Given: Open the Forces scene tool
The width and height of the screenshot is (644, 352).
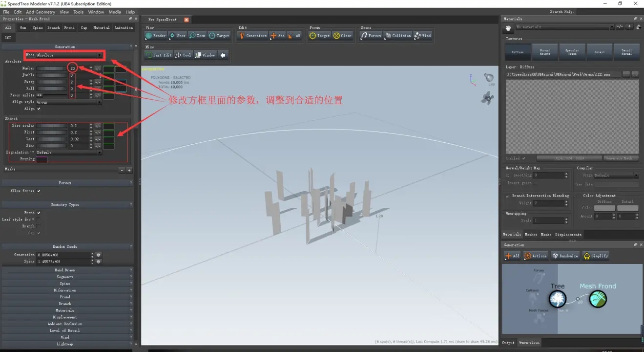Looking at the screenshot, I should (x=371, y=36).
